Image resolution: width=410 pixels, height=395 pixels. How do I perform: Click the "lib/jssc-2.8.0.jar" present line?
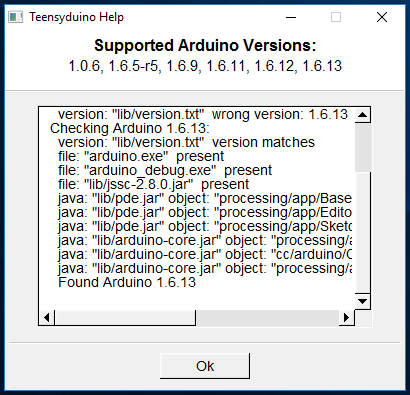[153, 184]
